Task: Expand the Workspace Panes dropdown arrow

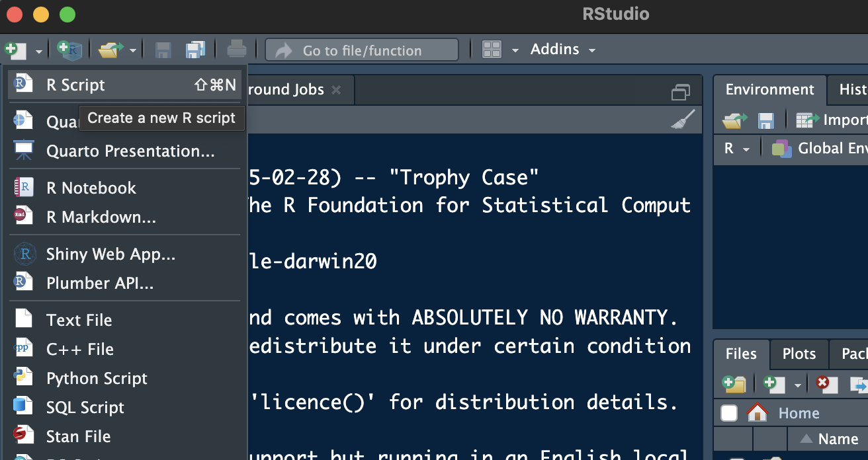Action: tap(515, 50)
